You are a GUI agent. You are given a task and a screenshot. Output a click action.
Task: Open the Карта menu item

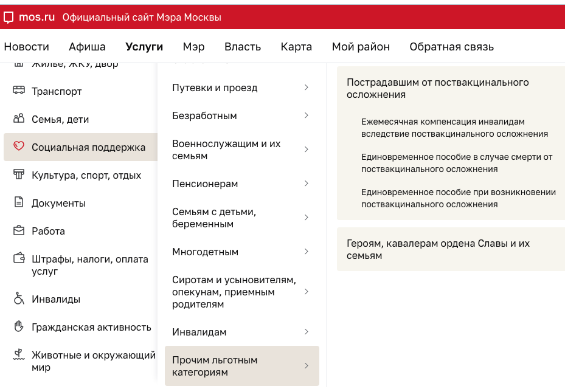(x=296, y=47)
